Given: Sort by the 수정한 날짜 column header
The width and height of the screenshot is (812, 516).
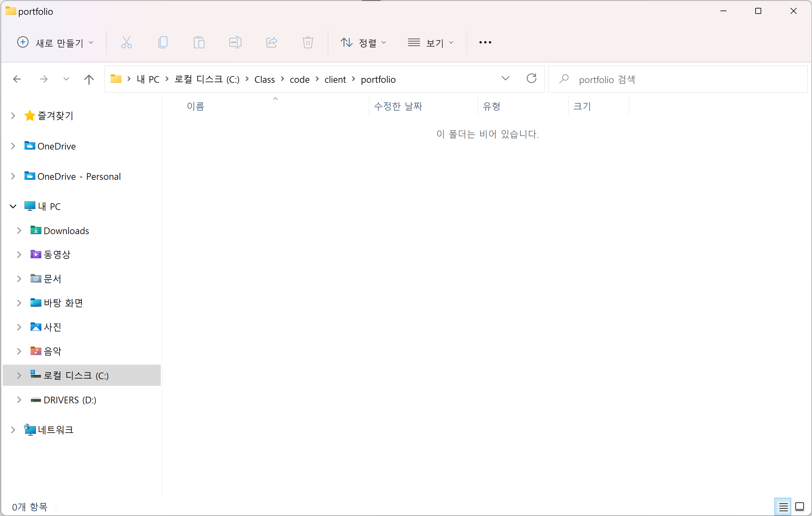Looking at the screenshot, I should (398, 107).
